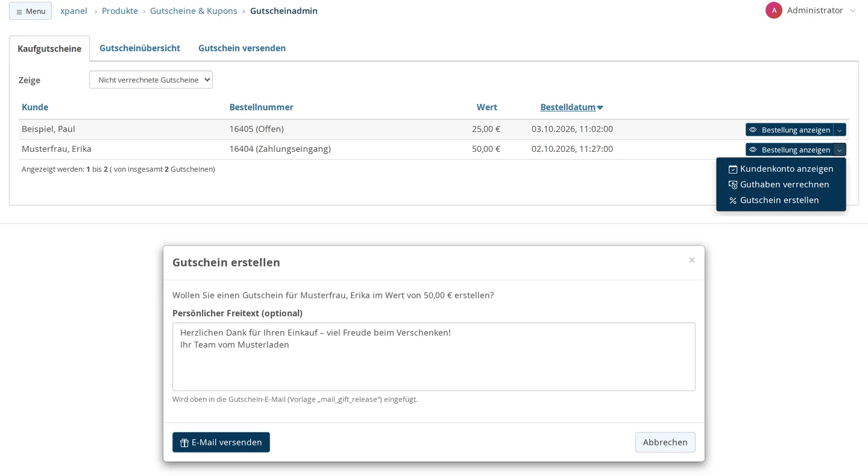Click the Administrator avatar icon
868x476 pixels.
[774, 10]
